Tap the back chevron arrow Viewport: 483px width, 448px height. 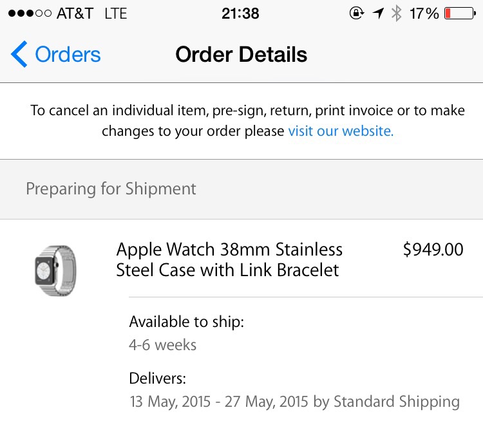click(x=19, y=55)
